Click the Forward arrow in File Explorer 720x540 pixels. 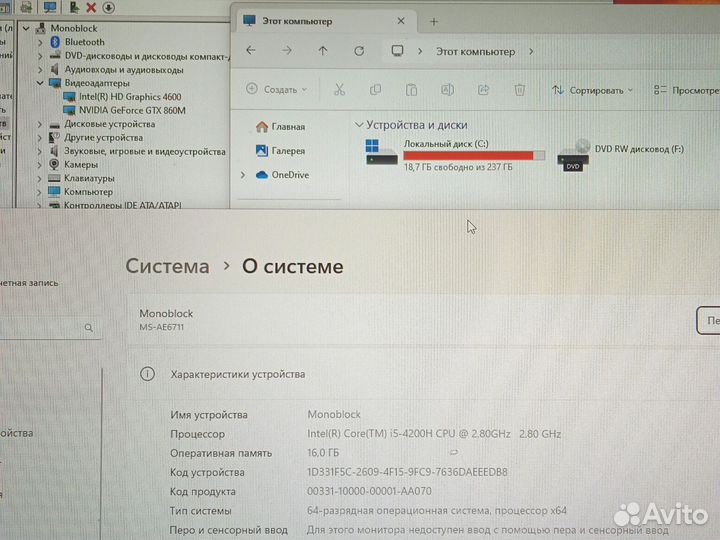pyautogui.click(x=287, y=51)
